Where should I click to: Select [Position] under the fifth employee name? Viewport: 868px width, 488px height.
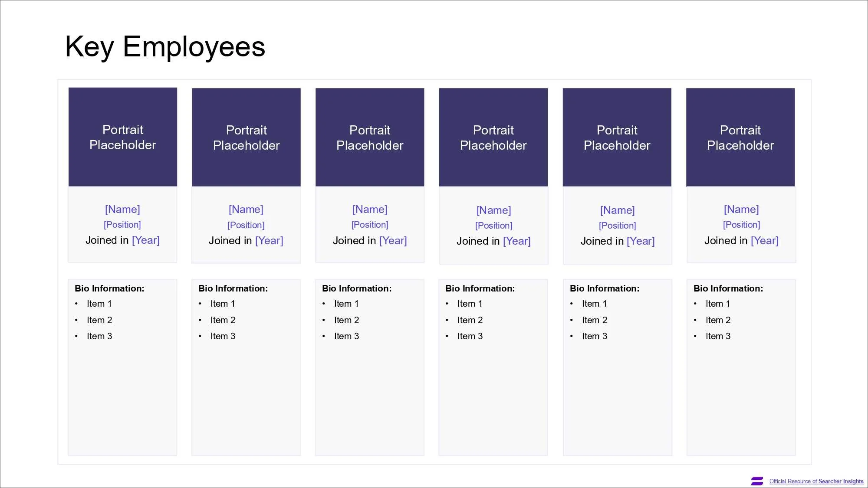click(x=618, y=226)
